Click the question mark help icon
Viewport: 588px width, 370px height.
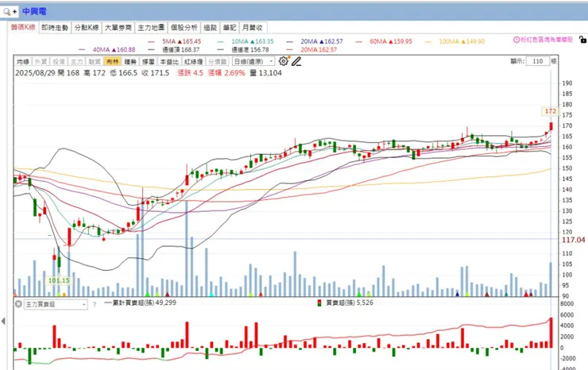(95, 304)
